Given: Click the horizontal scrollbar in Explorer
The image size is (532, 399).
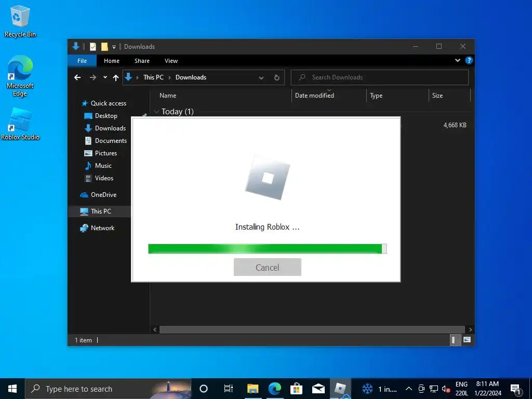Looking at the screenshot, I should pyautogui.click(x=312, y=329).
